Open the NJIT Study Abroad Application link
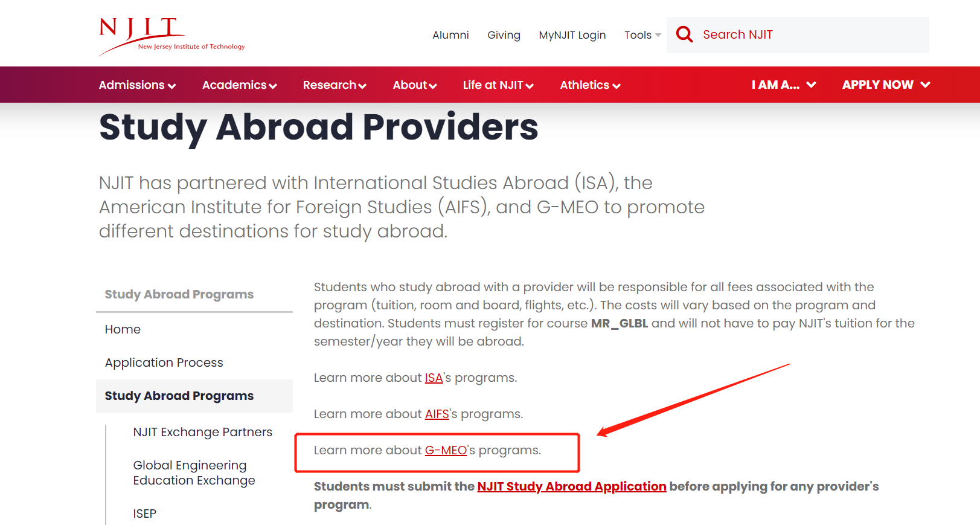This screenshot has height=525, width=980. click(x=571, y=487)
